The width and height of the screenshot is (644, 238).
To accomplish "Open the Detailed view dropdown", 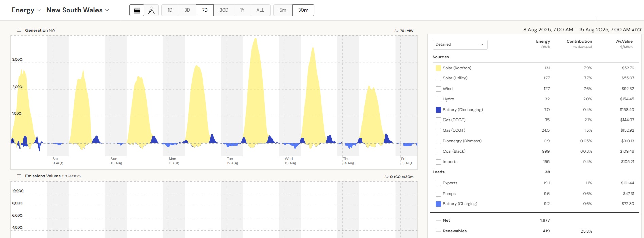I will [459, 44].
